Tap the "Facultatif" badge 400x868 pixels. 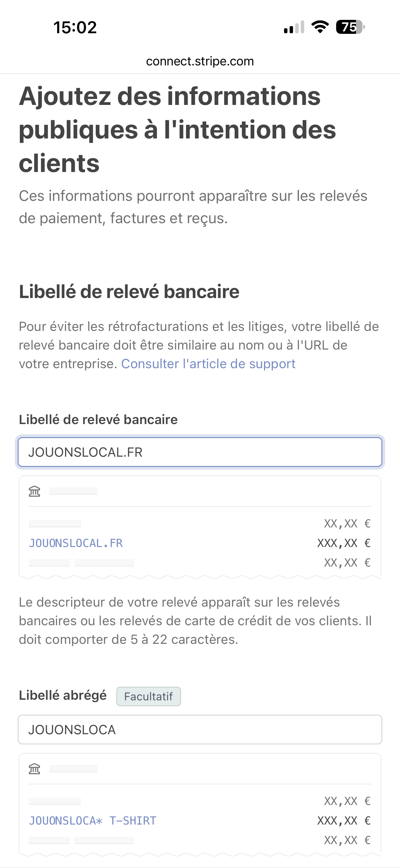149,696
